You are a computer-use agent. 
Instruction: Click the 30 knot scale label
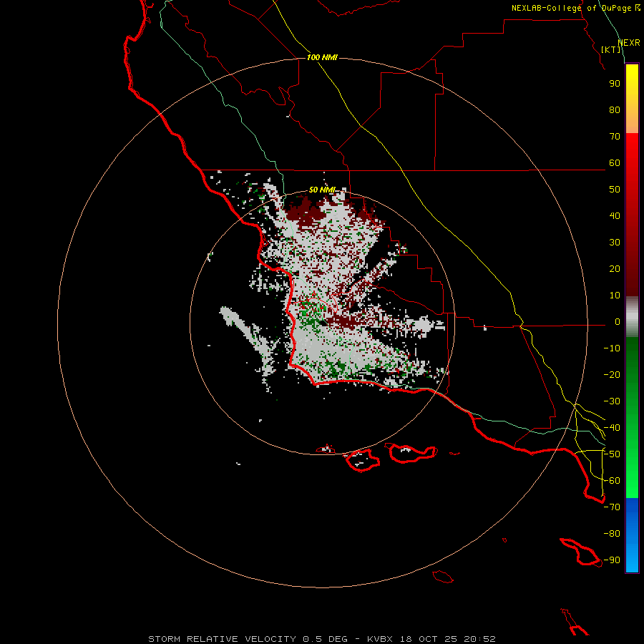pos(615,243)
